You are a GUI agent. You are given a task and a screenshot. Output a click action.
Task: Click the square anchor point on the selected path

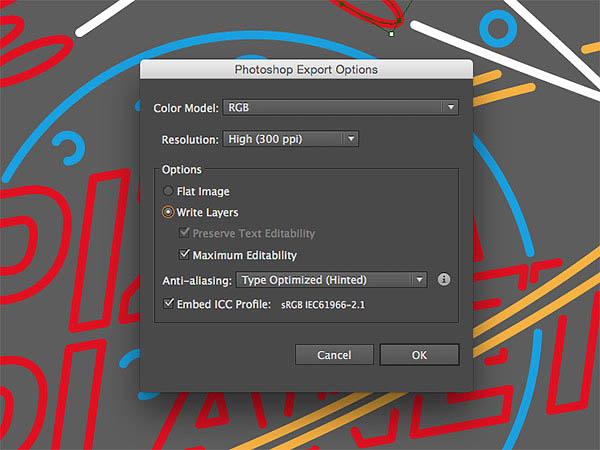click(391, 34)
